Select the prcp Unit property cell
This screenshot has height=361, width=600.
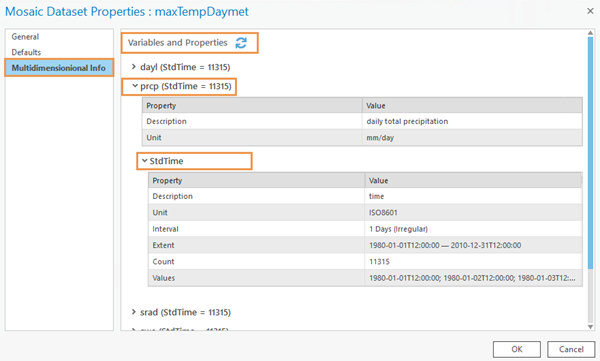click(x=252, y=137)
